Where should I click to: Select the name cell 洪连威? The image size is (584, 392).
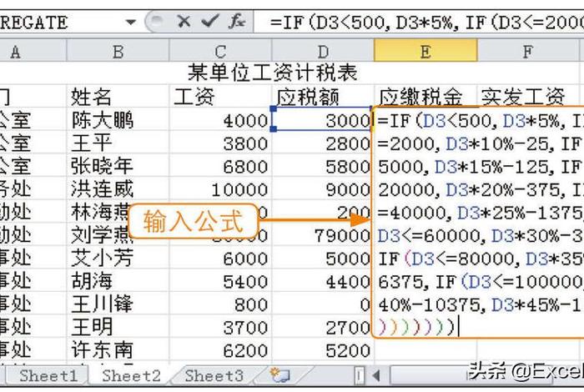pos(118,189)
